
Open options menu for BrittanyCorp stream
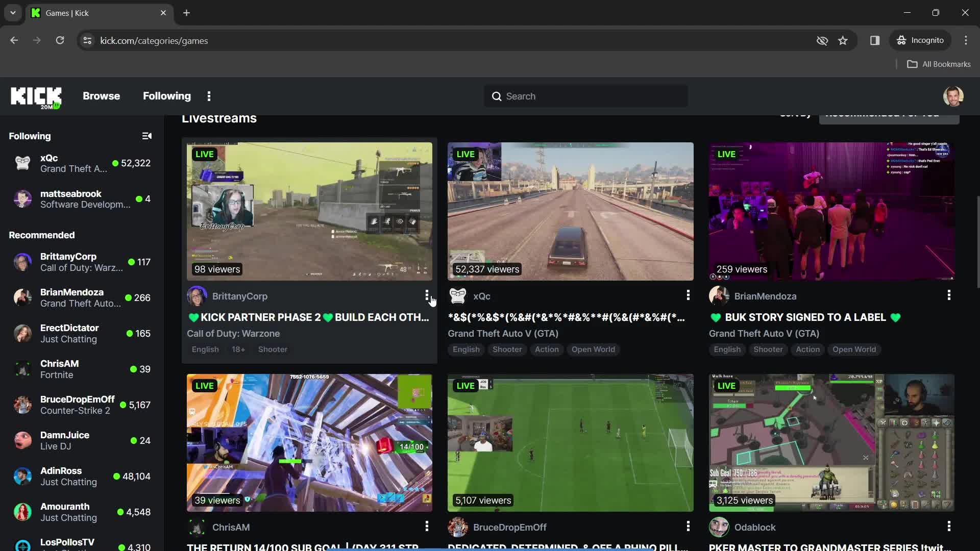pyautogui.click(x=427, y=295)
